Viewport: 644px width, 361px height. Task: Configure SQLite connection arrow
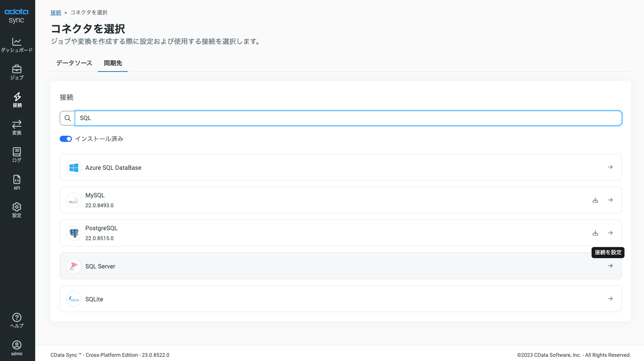click(610, 299)
